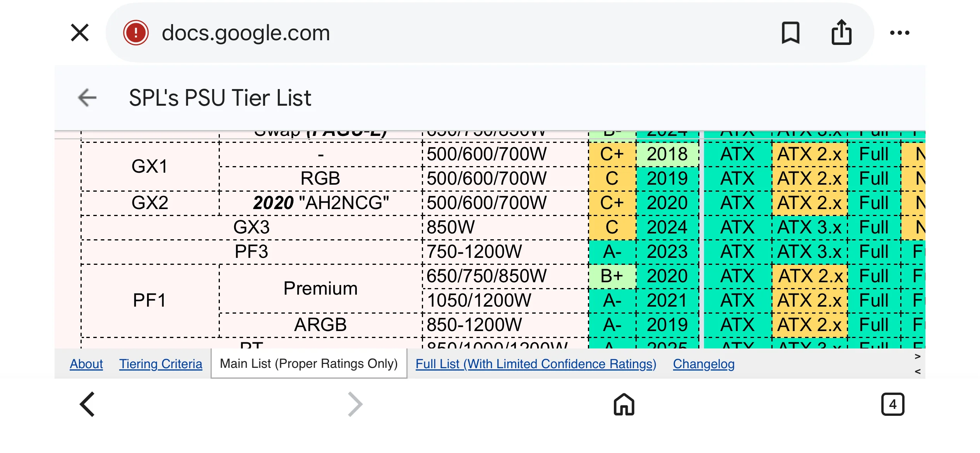Tap the browser back chevron

pyautogui.click(x=87, y=404)
